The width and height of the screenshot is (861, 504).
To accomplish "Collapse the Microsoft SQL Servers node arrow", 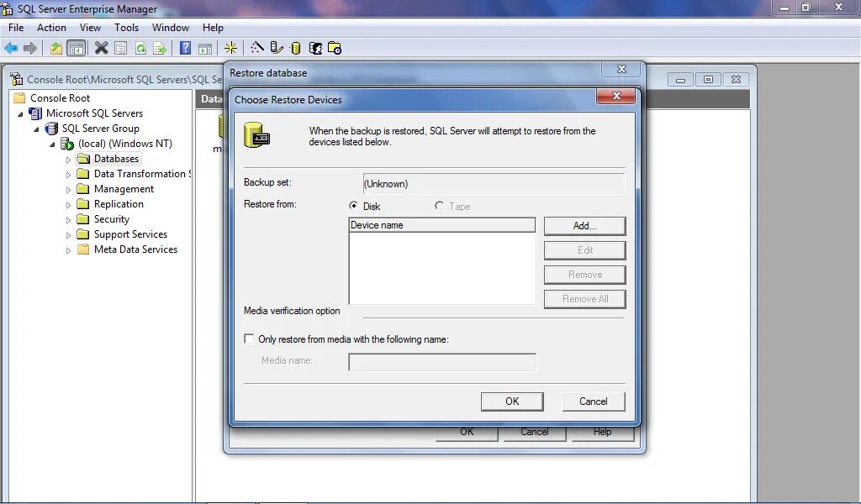I will [20, 114].
